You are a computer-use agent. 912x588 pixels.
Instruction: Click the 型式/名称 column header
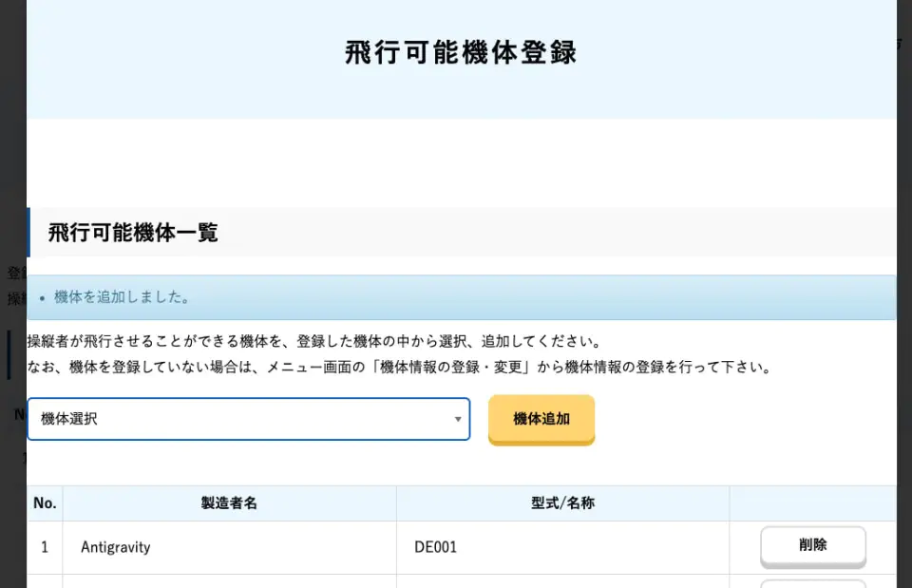click(562, 503)
